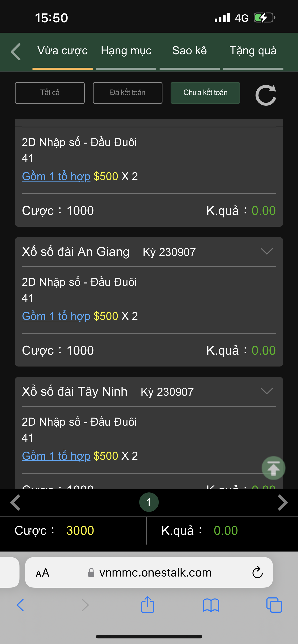The width and height of the screenshot is (298, 644).
Task: Open Safari bookmarks
Action: pos(211,605)
